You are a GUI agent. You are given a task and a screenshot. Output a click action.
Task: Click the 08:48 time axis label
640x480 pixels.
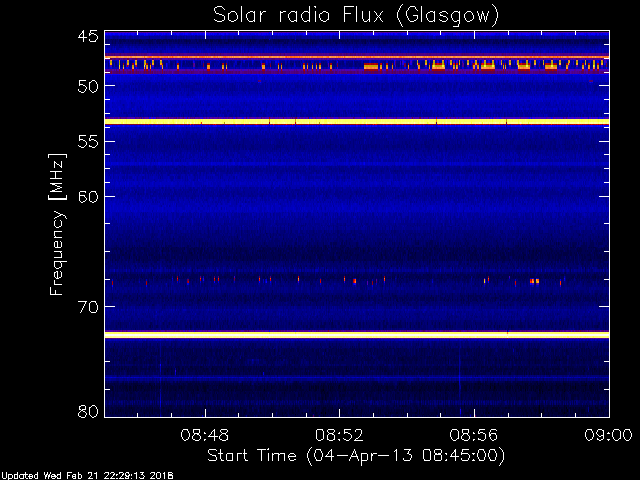[205, 435]
